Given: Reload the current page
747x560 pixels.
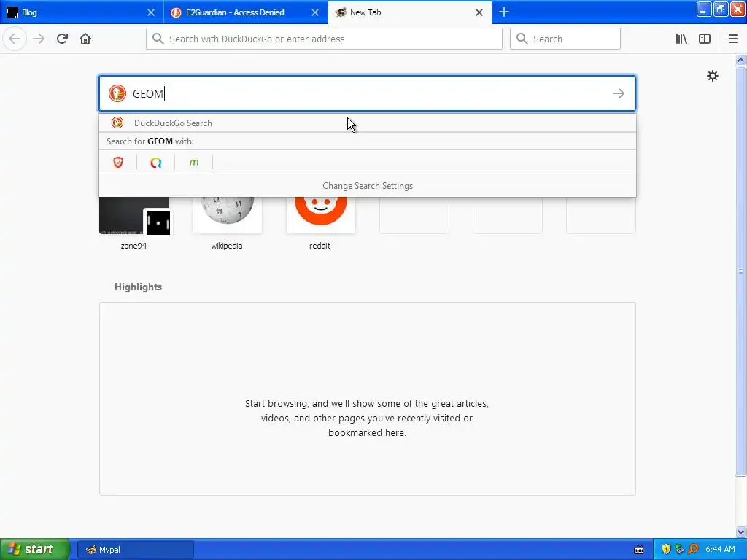Looking at the screenshot, I should pyautogui.click(x=63, y=39).
